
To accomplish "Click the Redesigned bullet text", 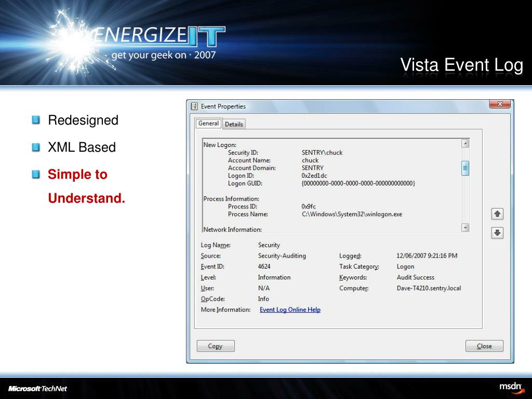I will pyautogui.click(x=83, y=120).
